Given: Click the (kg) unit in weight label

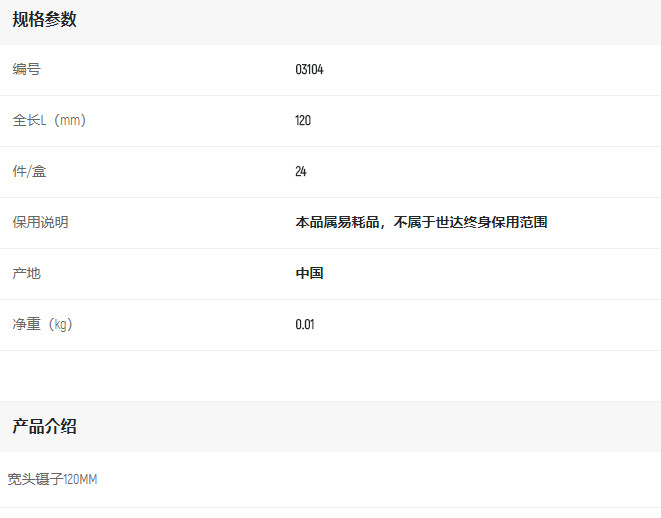Looking at the screenshot, I should point(59,325).
